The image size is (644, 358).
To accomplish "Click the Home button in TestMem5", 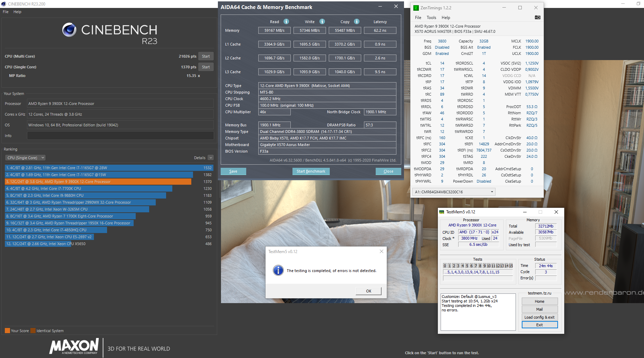I will tap(540, 301).
